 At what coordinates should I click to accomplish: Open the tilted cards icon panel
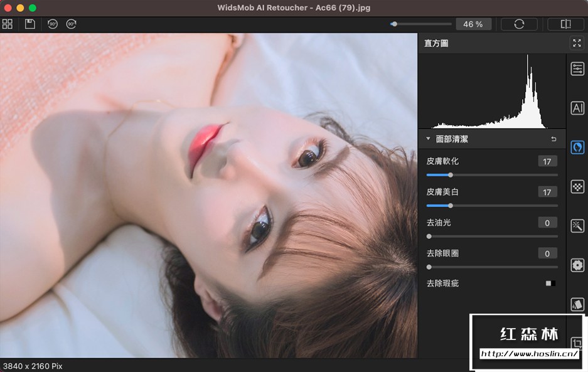(577, 304)
